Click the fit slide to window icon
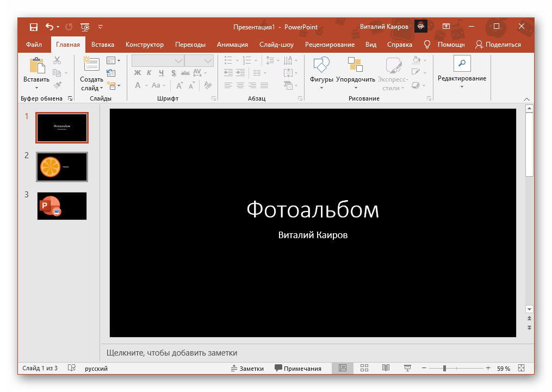 522,368
